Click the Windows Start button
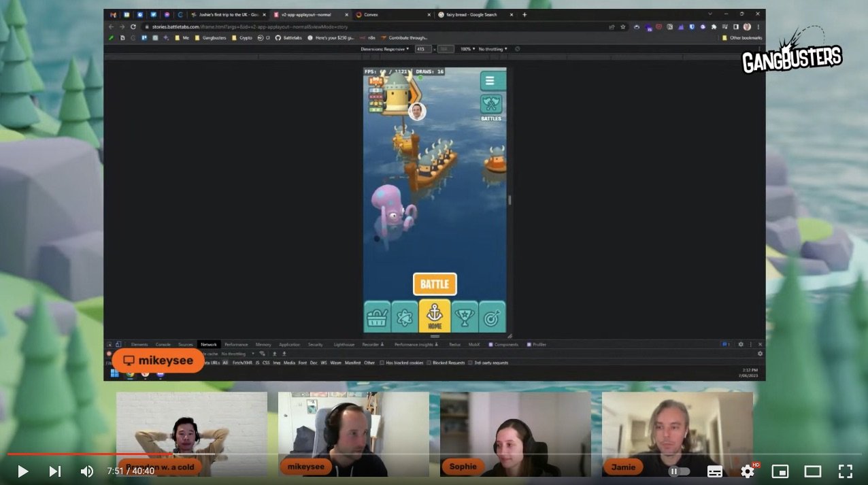This screenshot has width=868, height=485. [x=114, y=373]
